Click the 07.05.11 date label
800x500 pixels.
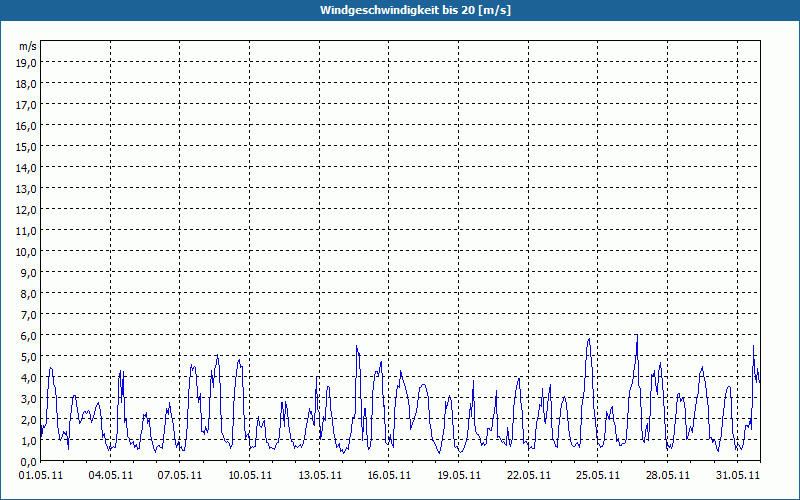pyautogui.click(x=180, y=475)
